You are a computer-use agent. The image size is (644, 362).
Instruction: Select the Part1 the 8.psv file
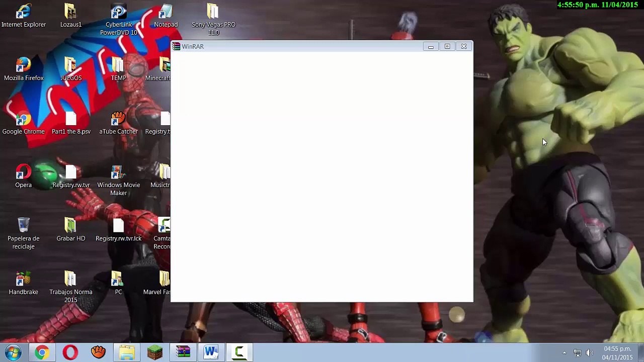(71, 123)
